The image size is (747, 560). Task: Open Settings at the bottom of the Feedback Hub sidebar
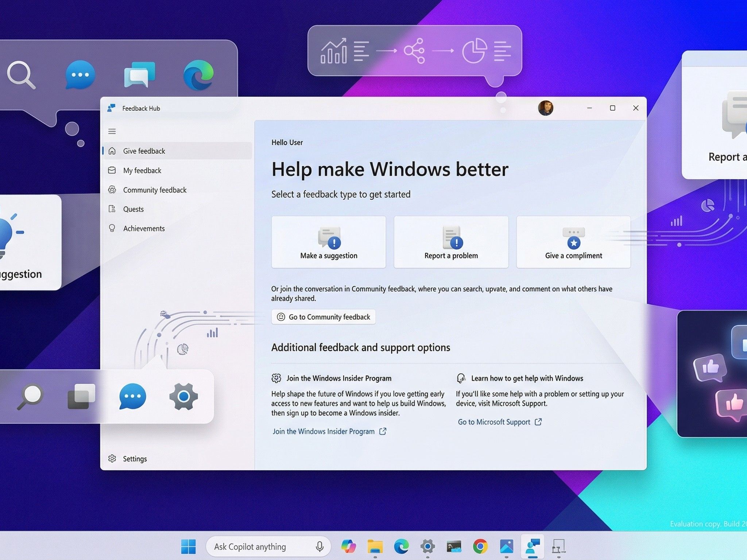coord(177,459)
